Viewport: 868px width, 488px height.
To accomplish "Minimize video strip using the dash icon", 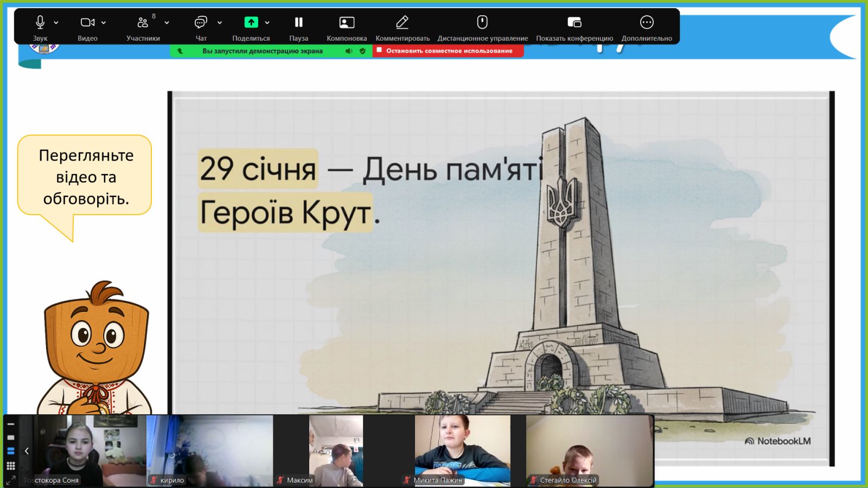I will pos(10,425).
